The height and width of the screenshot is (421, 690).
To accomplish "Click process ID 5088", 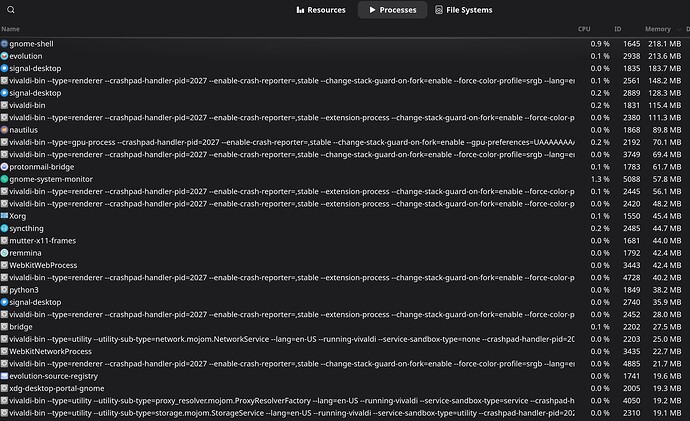I will pos(631,179).
